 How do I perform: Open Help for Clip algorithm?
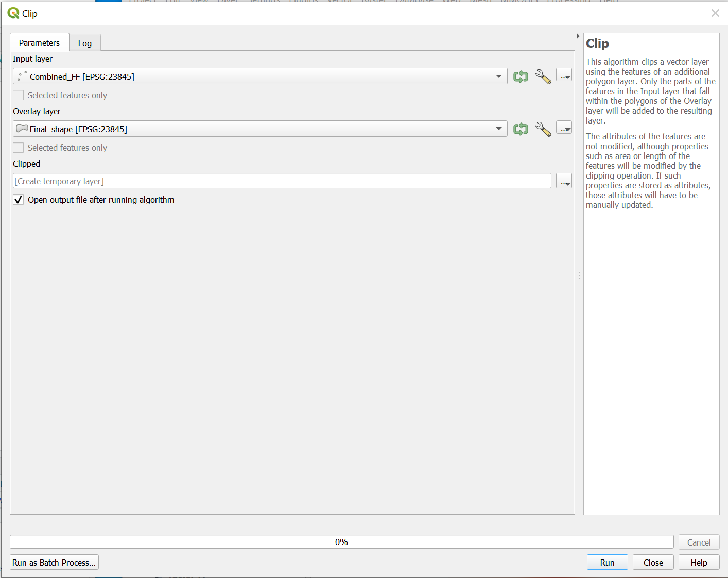pos(699,563)
